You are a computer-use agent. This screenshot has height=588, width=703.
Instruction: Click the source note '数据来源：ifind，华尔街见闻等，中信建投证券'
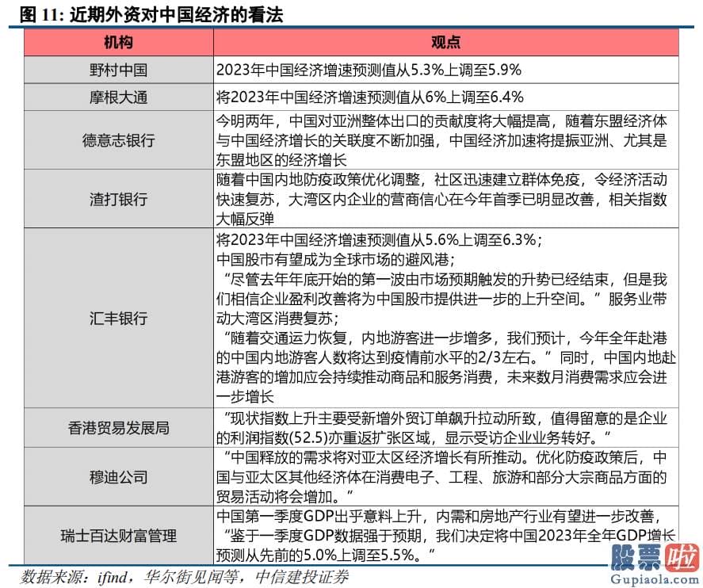[185, 577]
